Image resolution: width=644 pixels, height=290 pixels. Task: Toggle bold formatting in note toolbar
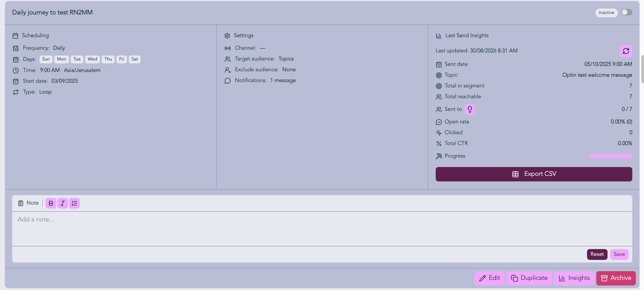(x=51, y=203)
